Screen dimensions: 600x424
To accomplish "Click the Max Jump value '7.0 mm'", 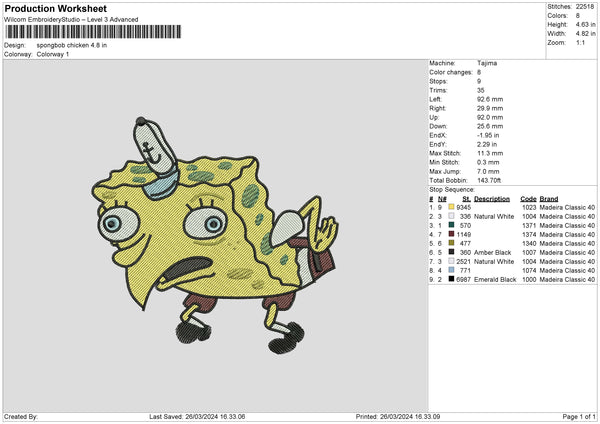I will coord(488,171).
